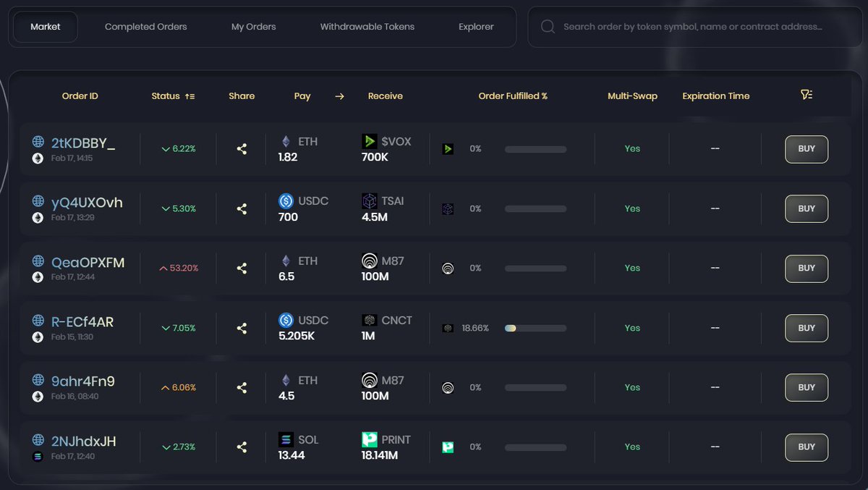Buy the CNCT 1M order
The height and width of the screenshot is (490, 868).
pyautogui.click(x=807, y=328)
